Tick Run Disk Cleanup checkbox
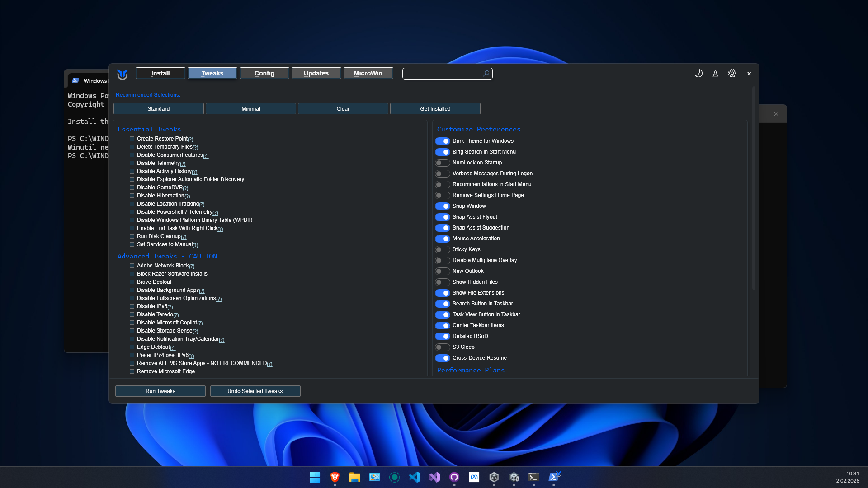The width and height of the screenshot is (868, 488). (132, 237)
